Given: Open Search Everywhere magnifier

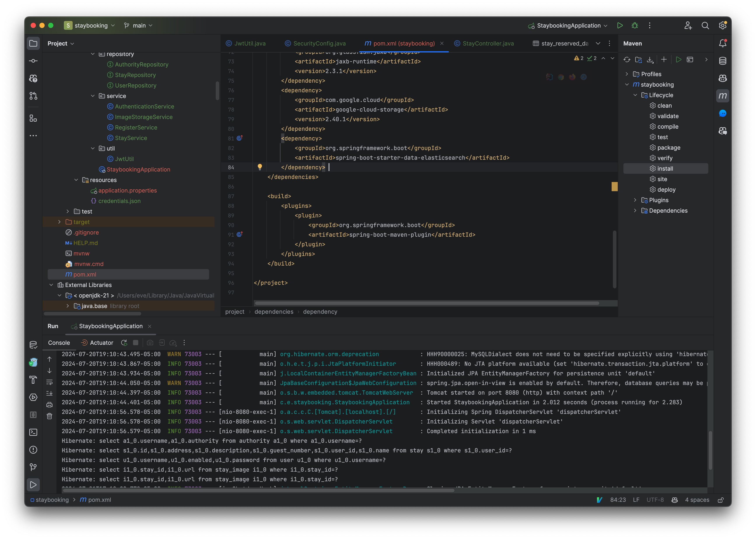Looking at the screenshot, I should coord(705,25).
